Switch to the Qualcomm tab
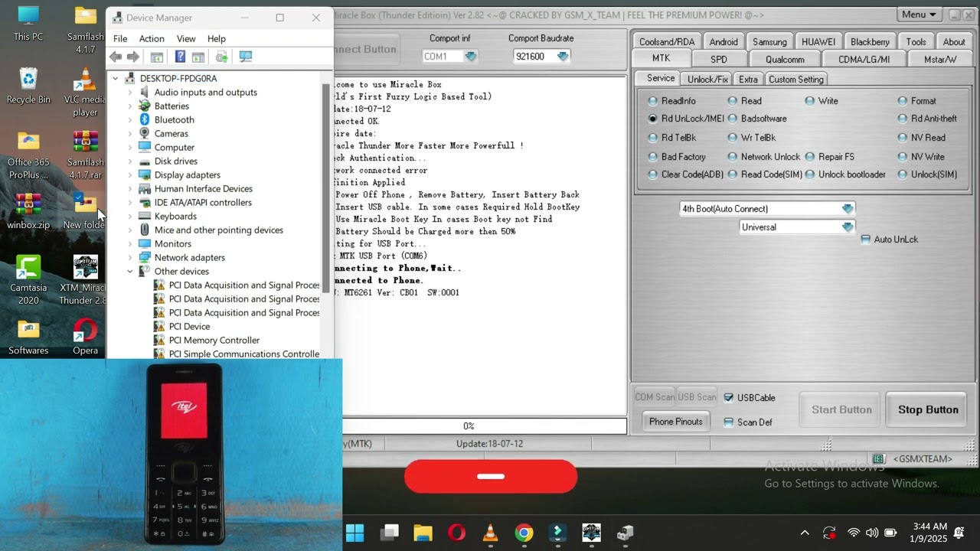 coord(785,59)
